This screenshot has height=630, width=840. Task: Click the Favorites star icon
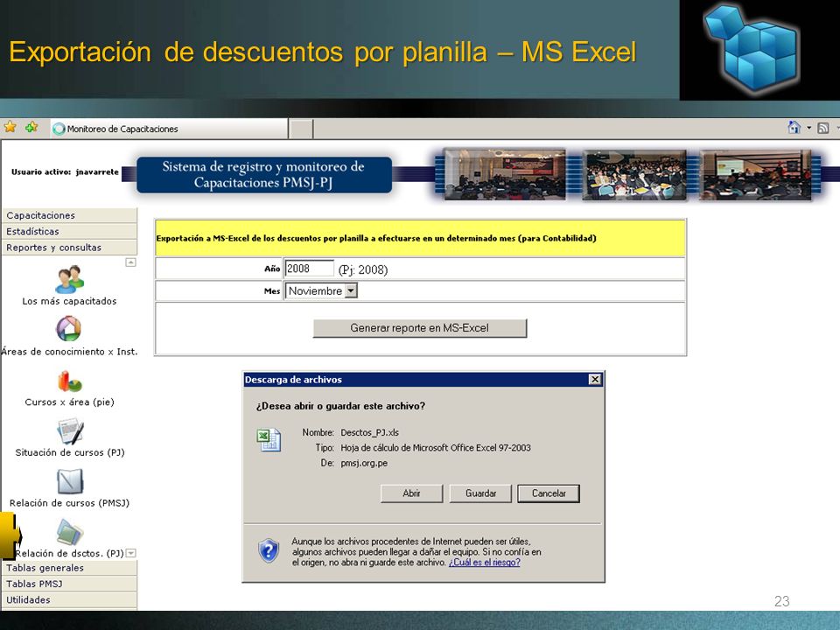coord(10,128)
